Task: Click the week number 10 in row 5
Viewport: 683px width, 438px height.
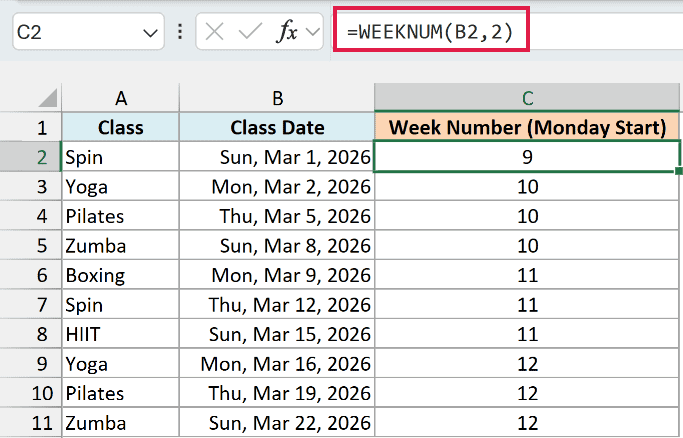Action: (527, 245)
